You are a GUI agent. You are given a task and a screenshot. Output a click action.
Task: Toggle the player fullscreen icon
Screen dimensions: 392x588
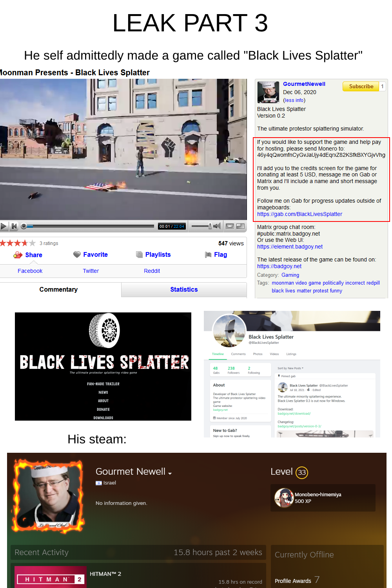tap(241, 226)
